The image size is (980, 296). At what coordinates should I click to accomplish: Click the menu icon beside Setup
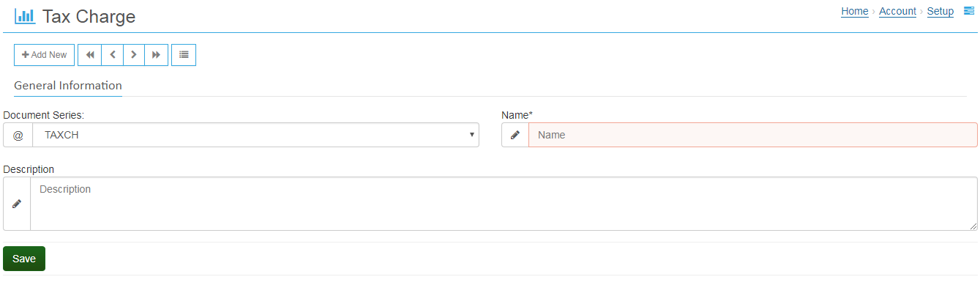[969, 11]
